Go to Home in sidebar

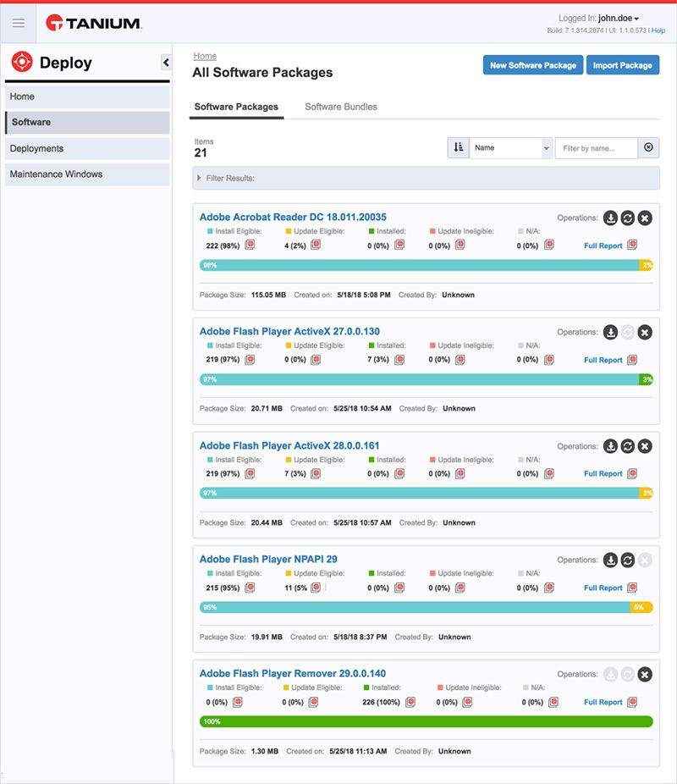coord(87,97)
